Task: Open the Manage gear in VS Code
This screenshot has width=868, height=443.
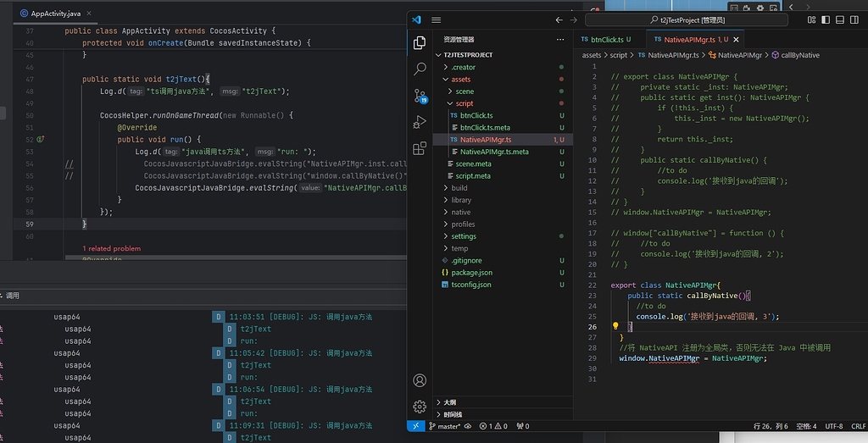Action: pyautogui.click(x=420, y=407)
